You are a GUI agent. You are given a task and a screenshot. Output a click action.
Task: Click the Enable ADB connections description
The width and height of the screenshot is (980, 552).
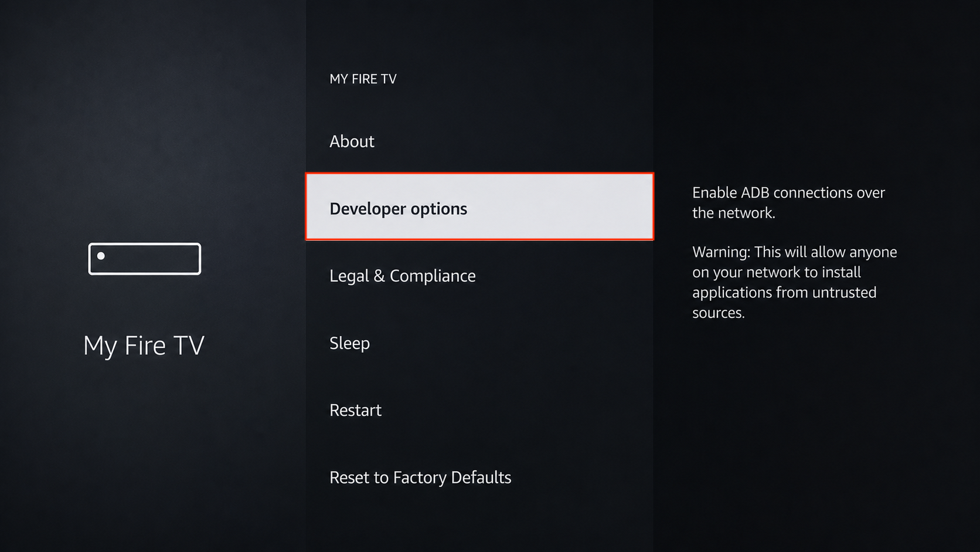(x=788, y=203)
